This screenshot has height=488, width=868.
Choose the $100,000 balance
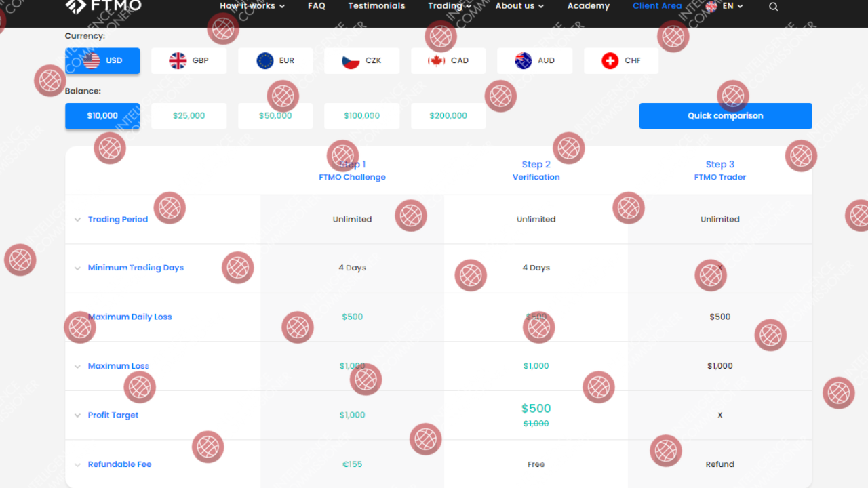click(361, 116)
